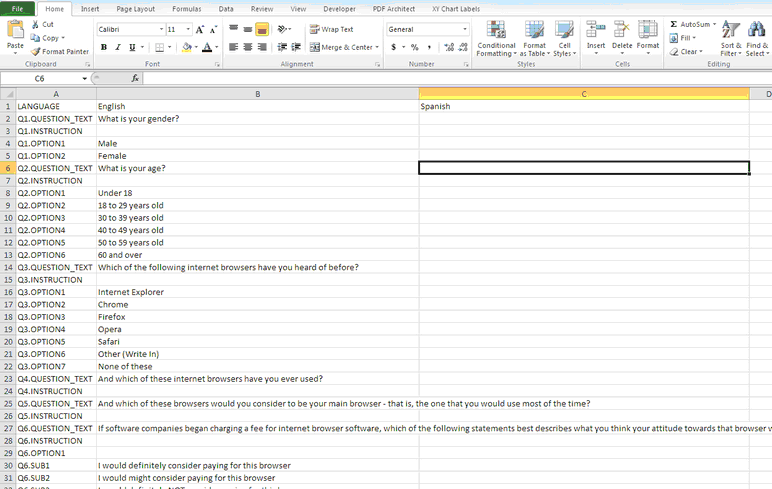772x489 pixels.
Task: Apply percent style
Action: click(x=415, y=47)
